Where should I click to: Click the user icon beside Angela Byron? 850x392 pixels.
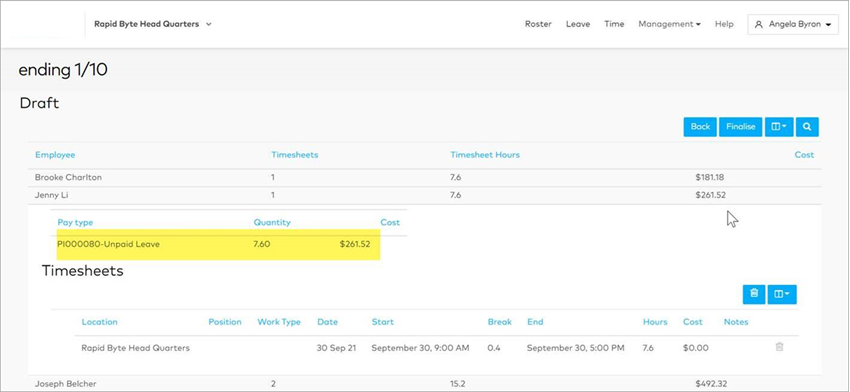(759, 24)
